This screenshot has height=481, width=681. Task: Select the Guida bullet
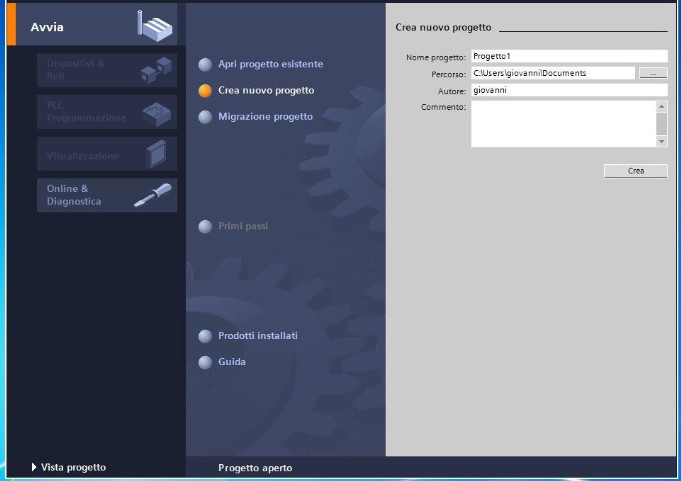click(205, 362)
